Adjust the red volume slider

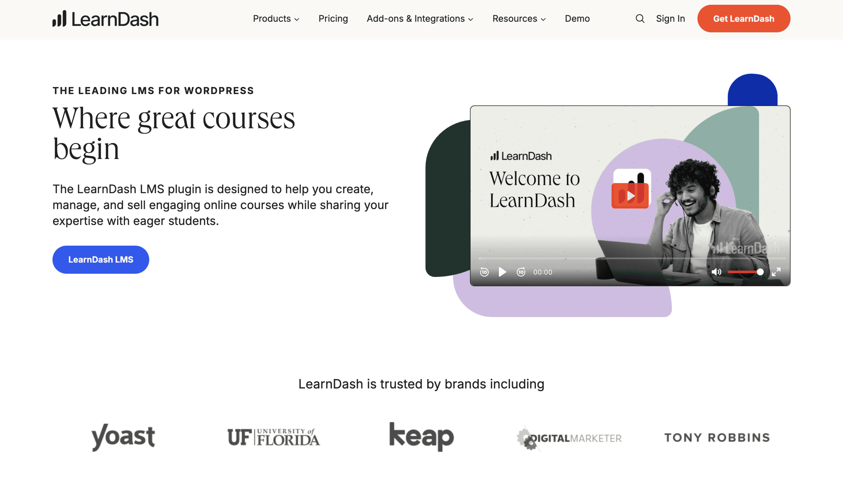(746, 272)
